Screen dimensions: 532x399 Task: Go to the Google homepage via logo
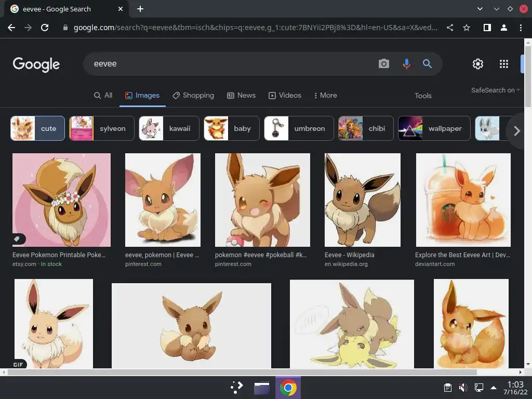pos(36,64)
